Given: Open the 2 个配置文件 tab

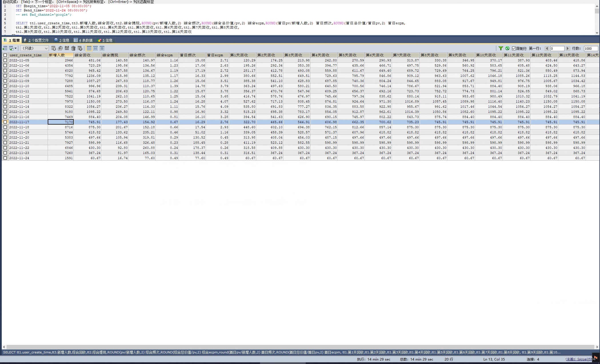Looking at the screenshot, I should coord(36,40).
